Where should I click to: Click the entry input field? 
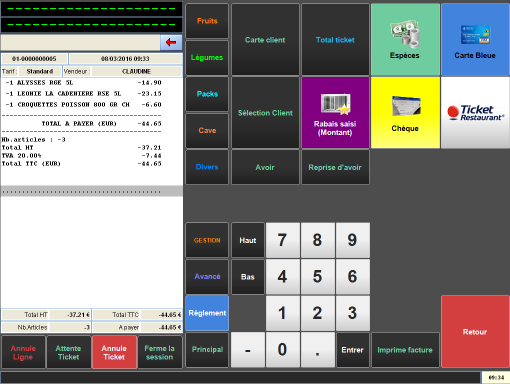[x=80, y=43]
